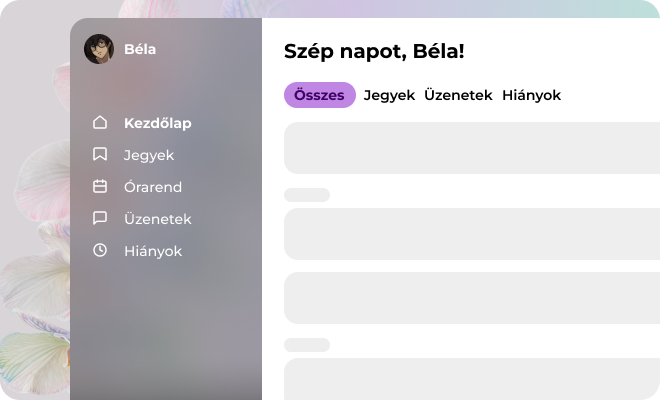Click the clock icon beside sidebar Hiányok
The image size is (660, 400).
pyautogui.click(x=99, y=251)
